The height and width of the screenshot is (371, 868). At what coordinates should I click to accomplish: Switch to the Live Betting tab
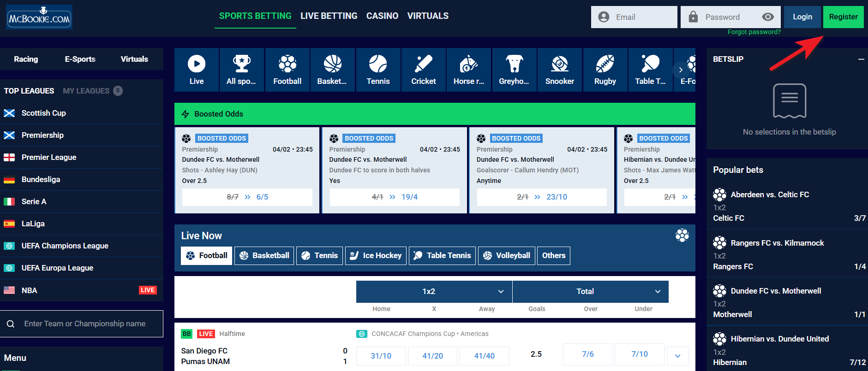329,16
